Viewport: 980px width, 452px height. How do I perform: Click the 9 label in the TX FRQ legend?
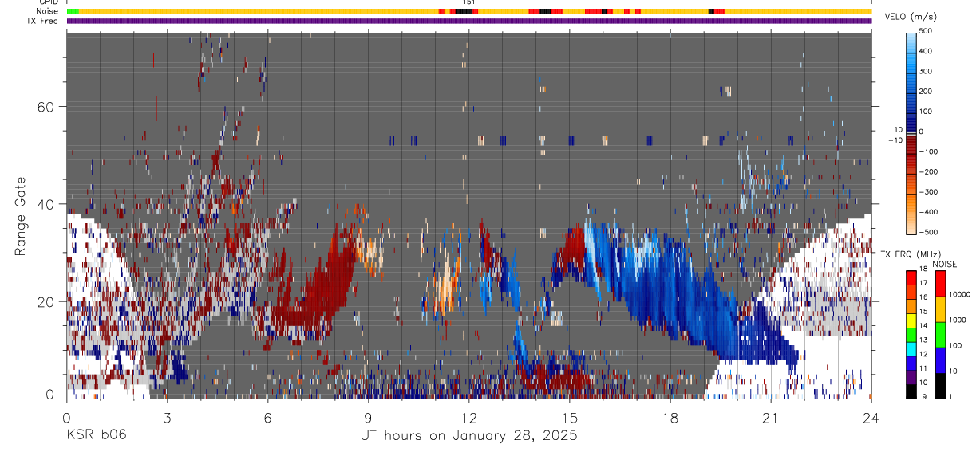click(924, 396)
